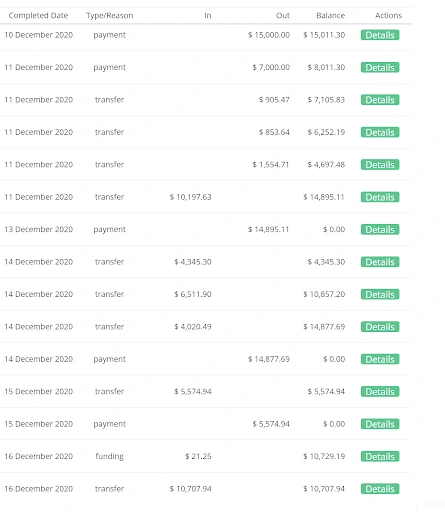This screenshot has width=445, height=512.
Task: Open Details for the $5,574.94 payment
Action: [x=380, y=424]
